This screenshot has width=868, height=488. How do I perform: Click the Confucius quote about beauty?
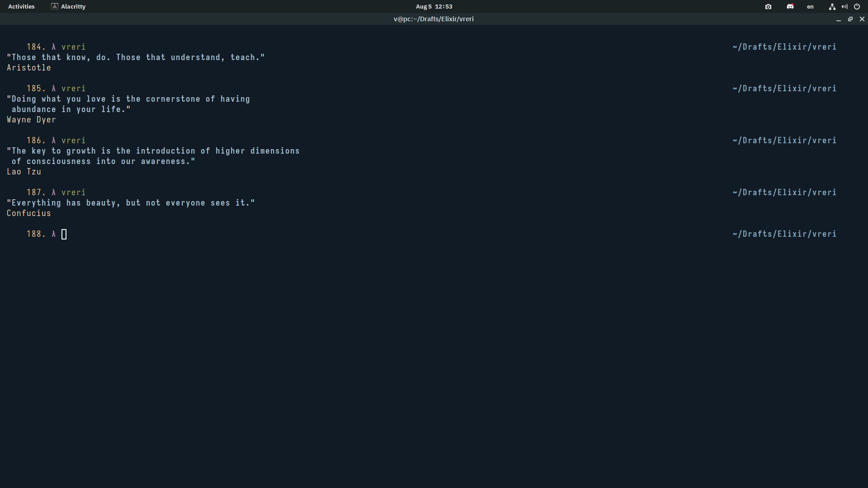click(x=131, y=203)
